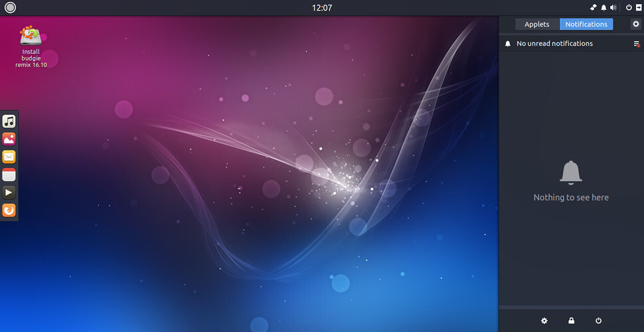644x332 pixels.
Task: Toggle the Raven sidebar arrow icon
Action: point(638,7)
